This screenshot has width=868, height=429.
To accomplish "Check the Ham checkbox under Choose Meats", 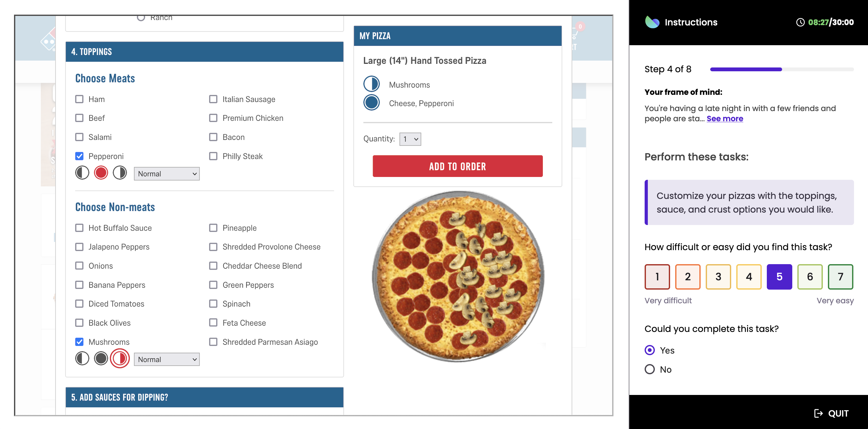I will tap(80, 99).
